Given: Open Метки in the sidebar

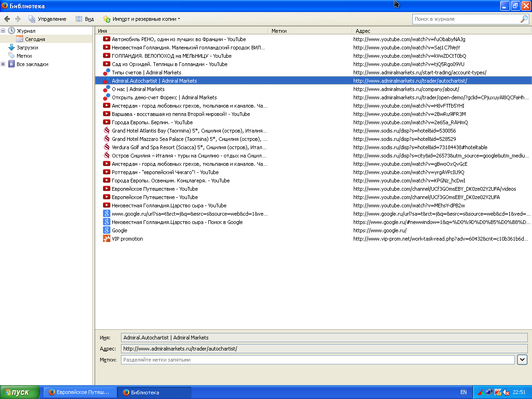Looking at the screenshot, I should point(24,55).
